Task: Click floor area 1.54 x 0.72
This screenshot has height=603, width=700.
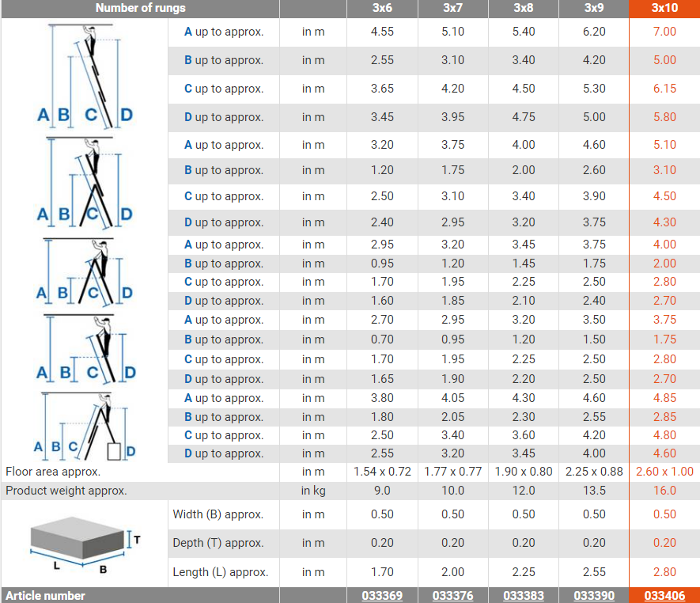Action: (x=382, y=472)
